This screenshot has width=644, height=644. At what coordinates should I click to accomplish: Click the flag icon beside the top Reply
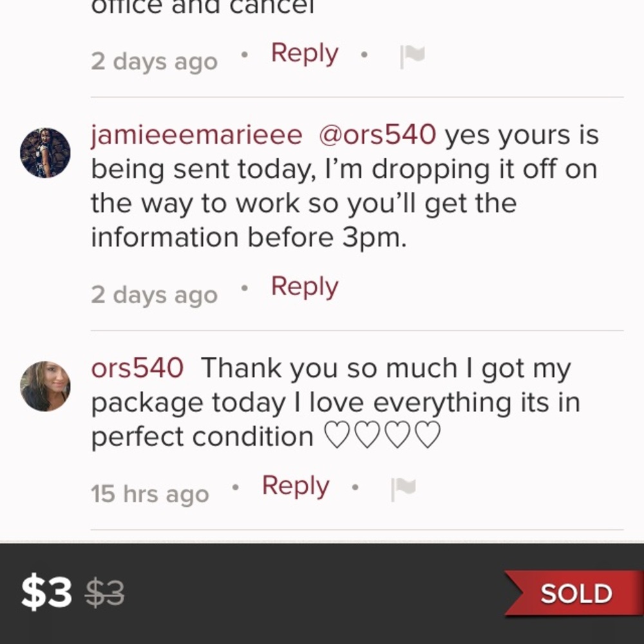[411, 55]
